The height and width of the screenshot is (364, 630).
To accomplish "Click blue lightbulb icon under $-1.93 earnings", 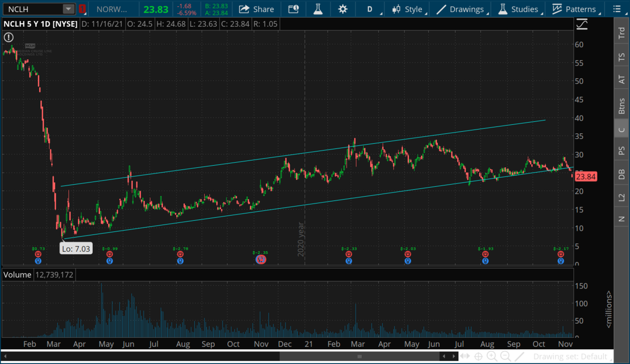I will (486, 261).
